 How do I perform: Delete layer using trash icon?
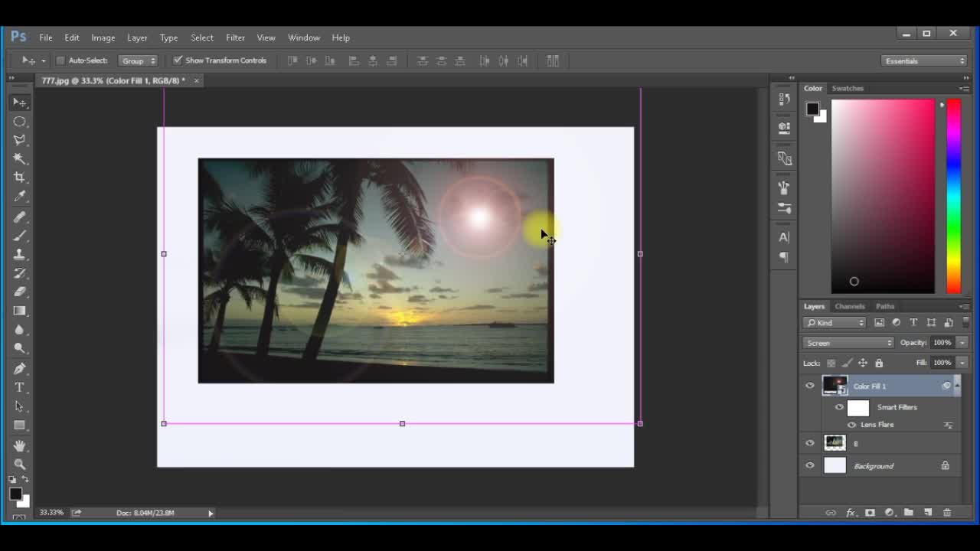coord(947,513)
